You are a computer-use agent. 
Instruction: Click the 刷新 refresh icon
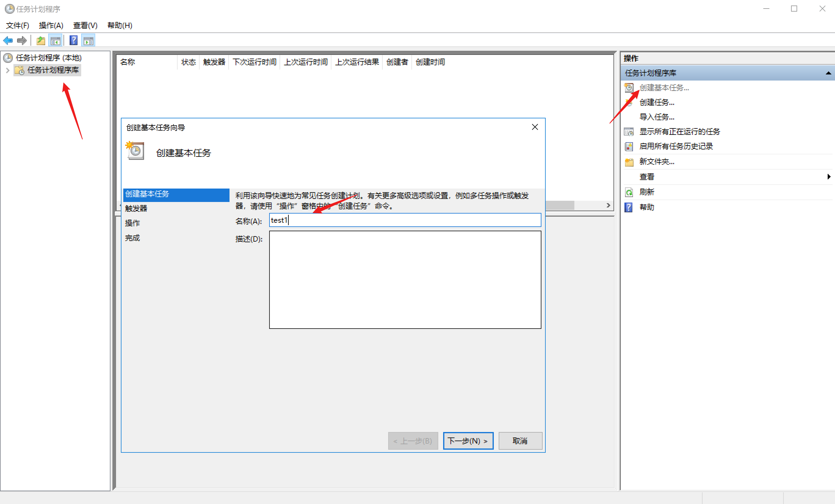coord(629,192)
